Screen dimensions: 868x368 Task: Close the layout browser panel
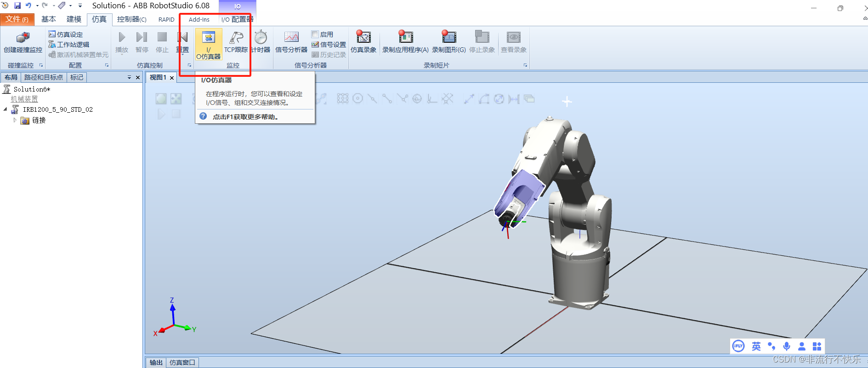[x=138, y=77]
